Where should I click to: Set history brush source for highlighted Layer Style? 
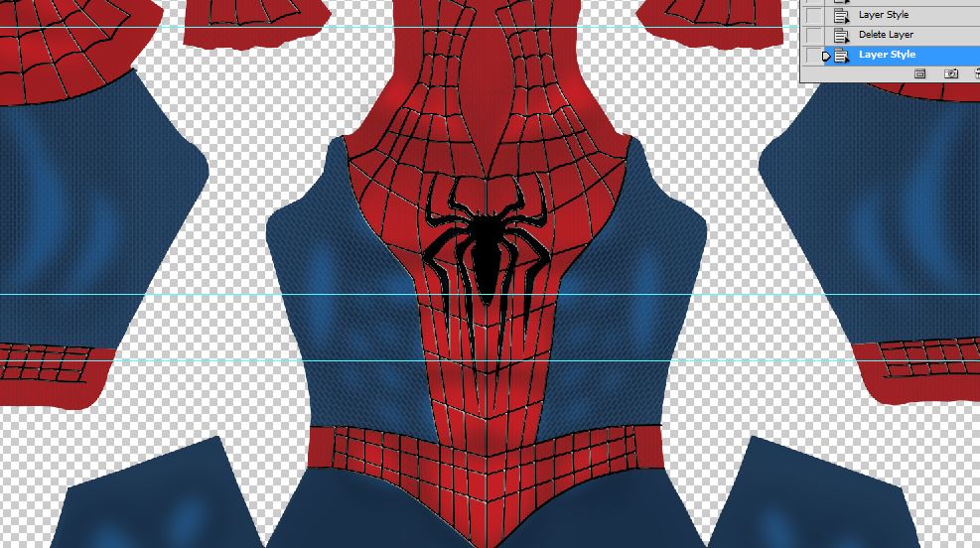[x=814, y=55]
